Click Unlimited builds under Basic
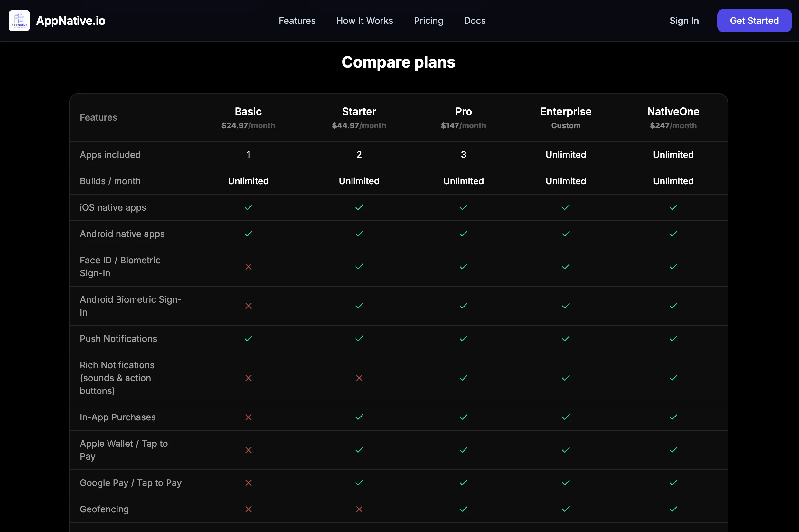Viewport: 799px width, 532px height. tap(248, 181)
